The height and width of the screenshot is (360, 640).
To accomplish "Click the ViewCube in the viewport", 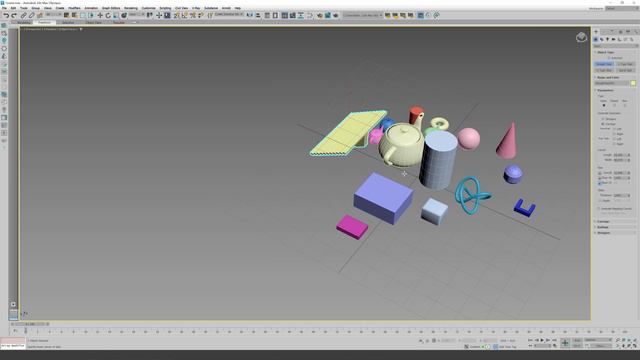I will 581,38.
